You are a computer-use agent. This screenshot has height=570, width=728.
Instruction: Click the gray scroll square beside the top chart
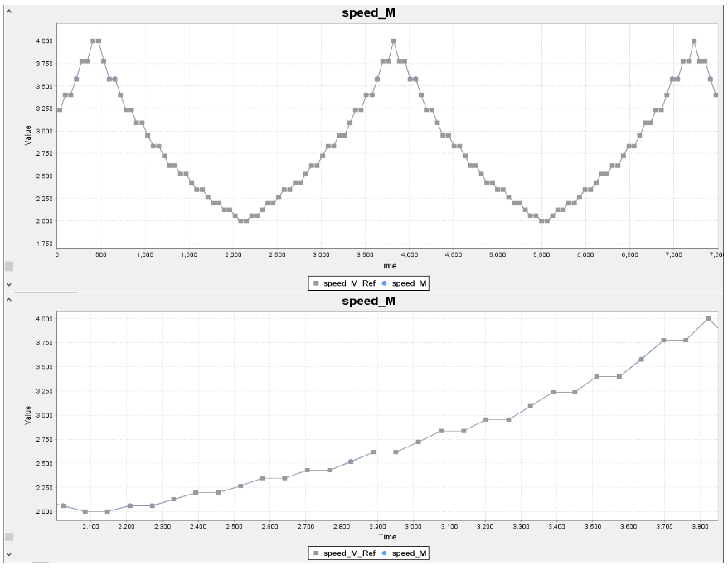click(x=9, y=266)
